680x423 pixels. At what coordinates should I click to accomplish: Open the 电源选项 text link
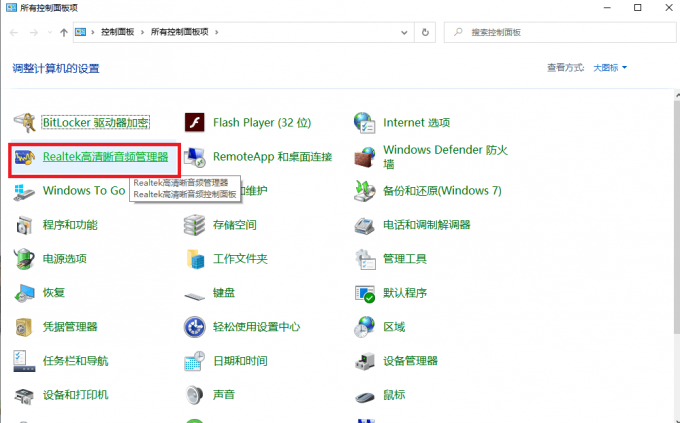pyautogui.click(x=65, y=259)
